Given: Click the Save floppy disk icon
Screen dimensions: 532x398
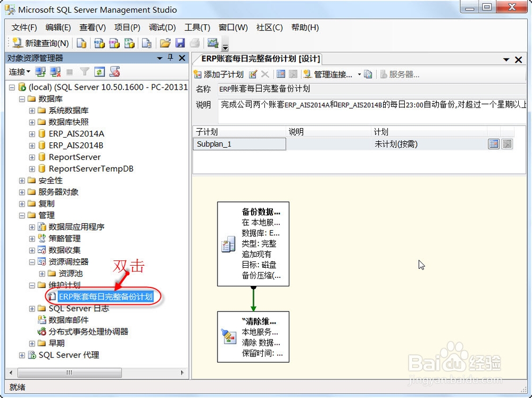Looking at the screenshot, I should point(180,43).
